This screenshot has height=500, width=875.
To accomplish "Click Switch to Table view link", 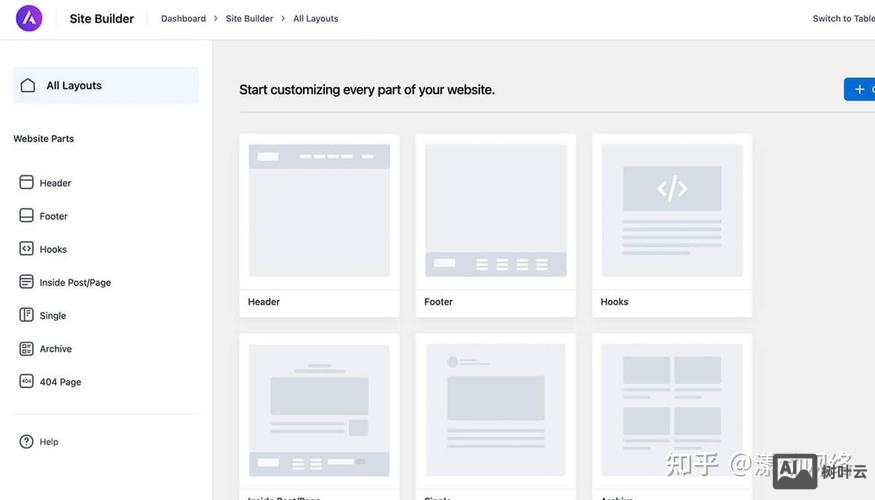I will [x=843, y=18].
